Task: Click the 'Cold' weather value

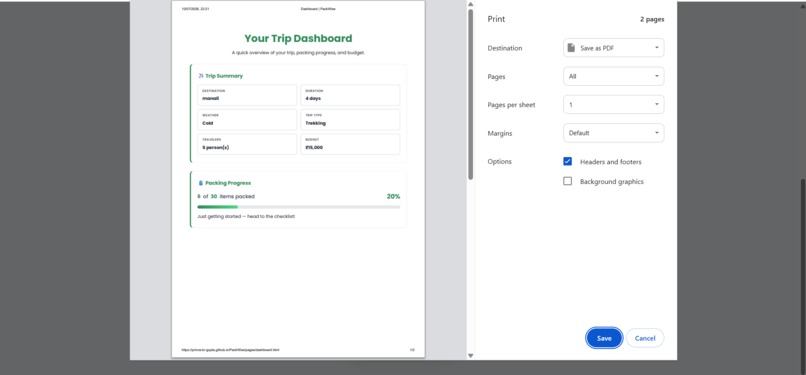Action: [x=208, y=123]
